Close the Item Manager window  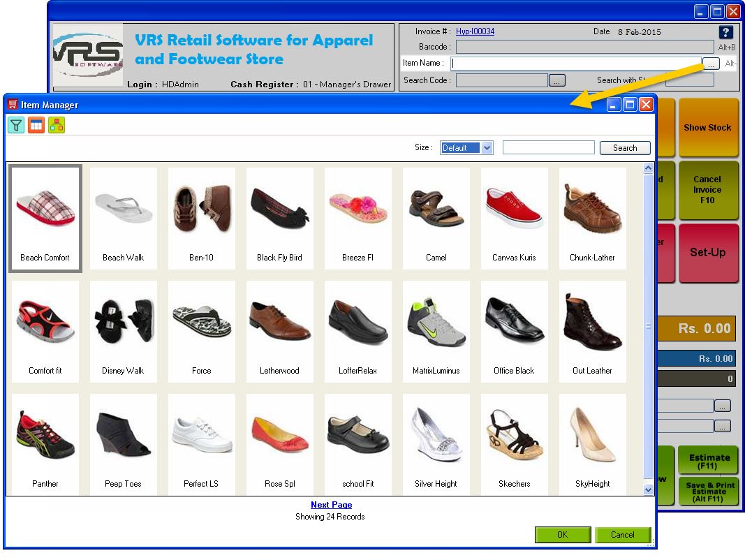tap(646, 105)
